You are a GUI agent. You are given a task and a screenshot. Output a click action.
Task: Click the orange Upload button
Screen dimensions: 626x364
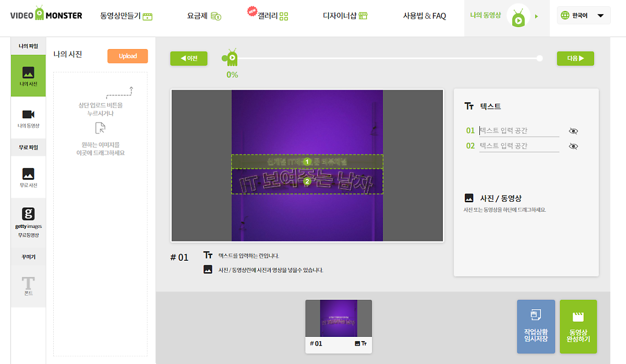(128, 56)
